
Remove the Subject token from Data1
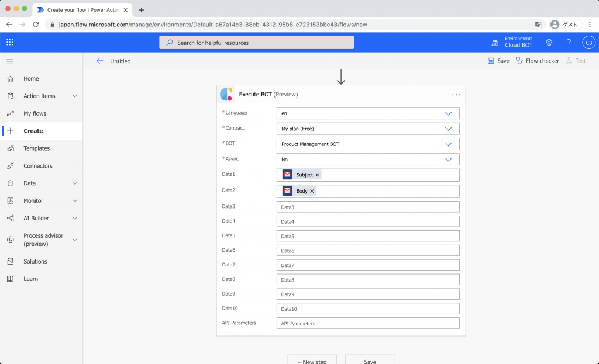coord(317,175)
